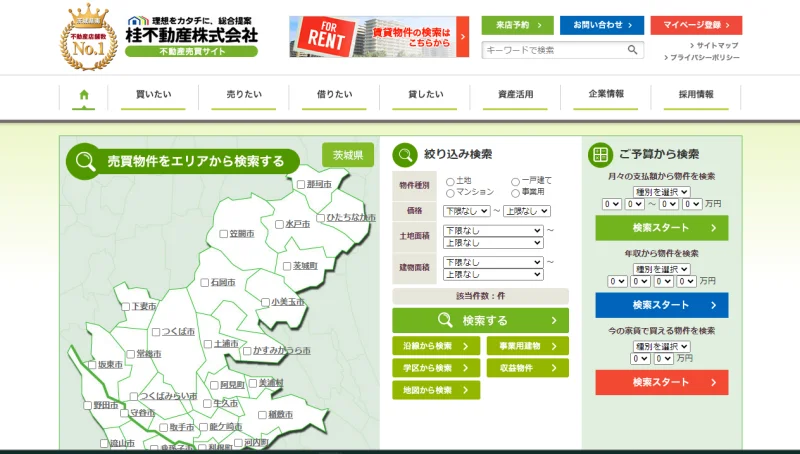Open the 桂不動産株式会社 company logo

192,36
